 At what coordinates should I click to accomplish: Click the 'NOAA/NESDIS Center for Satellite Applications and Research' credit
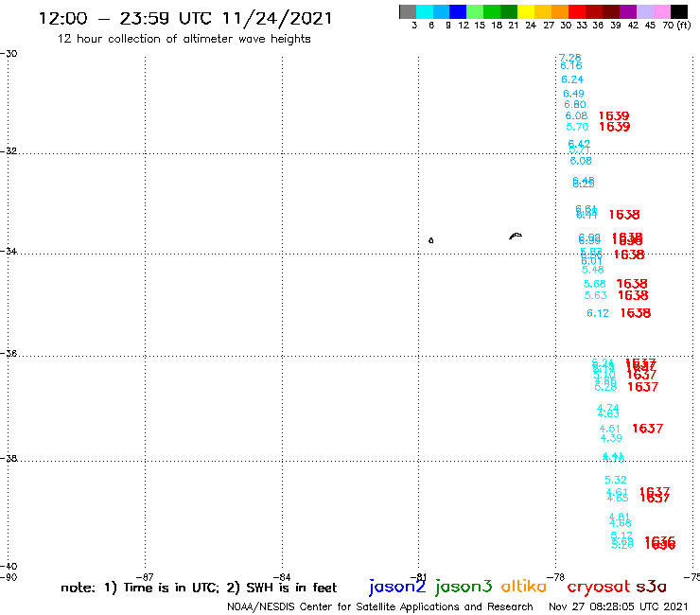380,607
